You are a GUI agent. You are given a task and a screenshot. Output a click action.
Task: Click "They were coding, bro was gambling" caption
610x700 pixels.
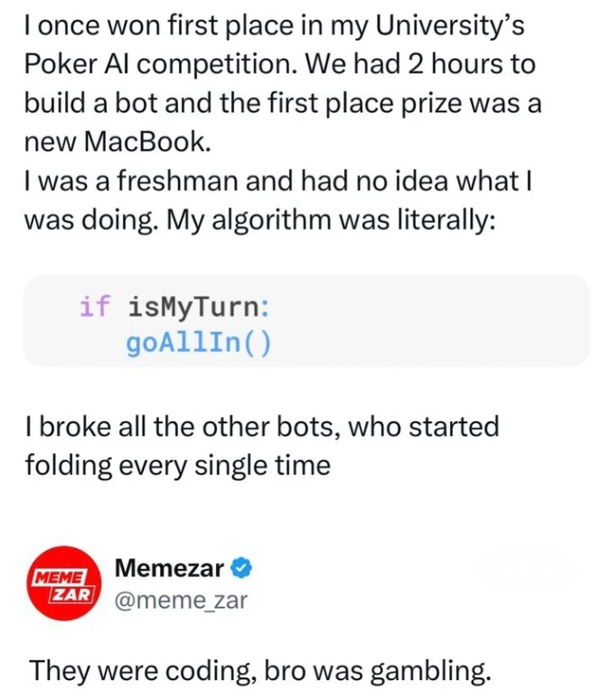261,670
